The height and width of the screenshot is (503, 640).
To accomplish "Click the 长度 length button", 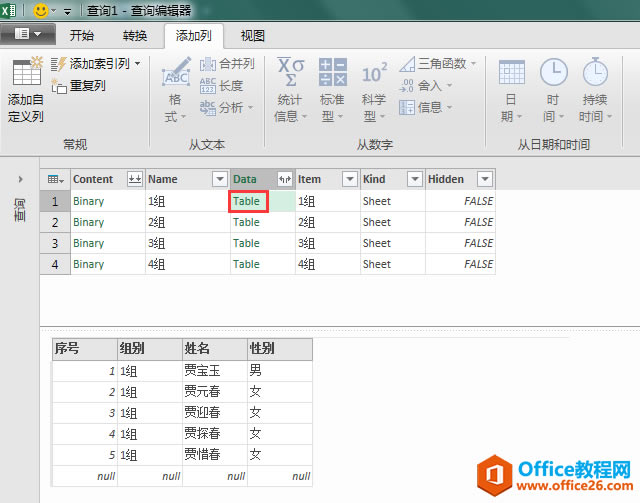I will tap(222, 86).
